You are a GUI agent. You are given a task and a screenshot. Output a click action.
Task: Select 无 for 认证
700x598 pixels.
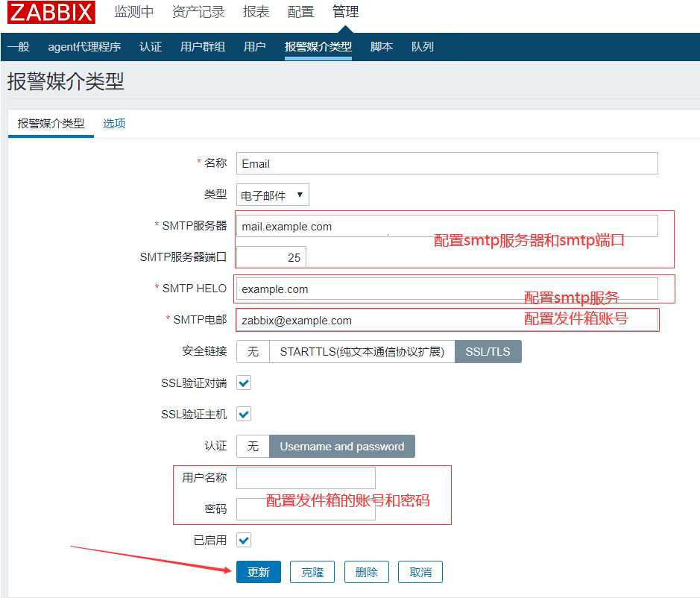(x=253, y=446)
